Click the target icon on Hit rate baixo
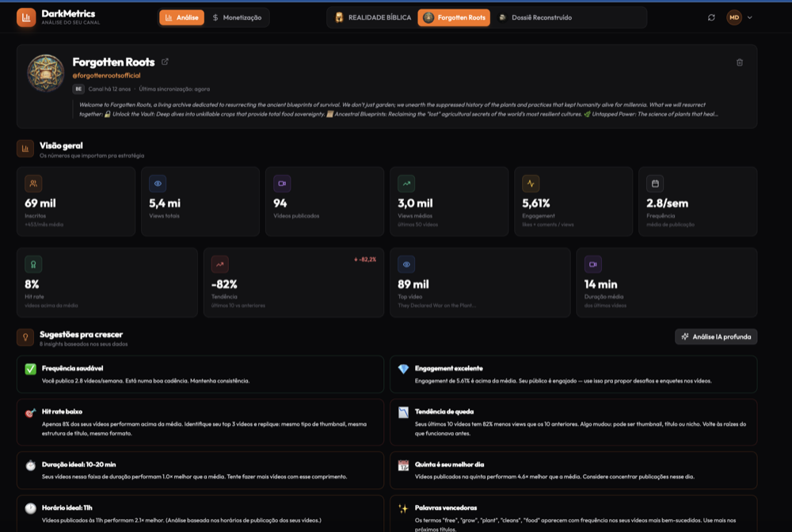792x532 pixels. (30, 412)
